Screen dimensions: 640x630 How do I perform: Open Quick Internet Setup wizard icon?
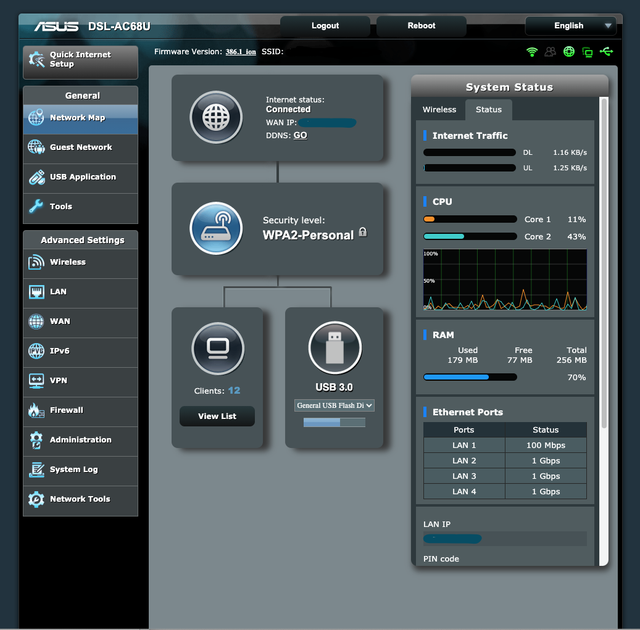pos(36,60)
